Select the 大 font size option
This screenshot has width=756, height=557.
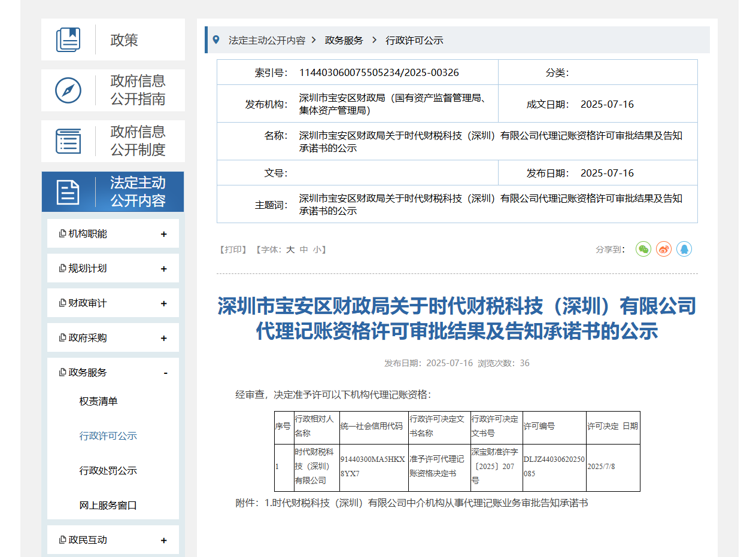pyautogui.click(x=290, y=249)
